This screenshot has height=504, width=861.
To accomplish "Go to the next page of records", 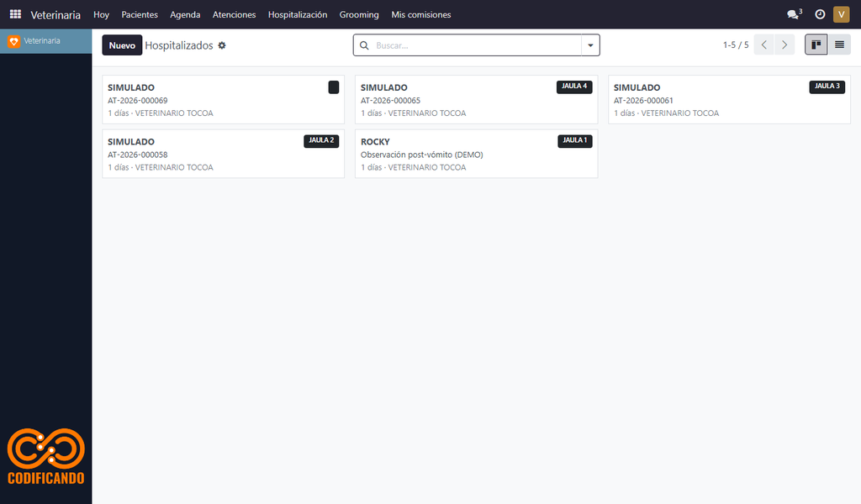I will tap(784, 45).
